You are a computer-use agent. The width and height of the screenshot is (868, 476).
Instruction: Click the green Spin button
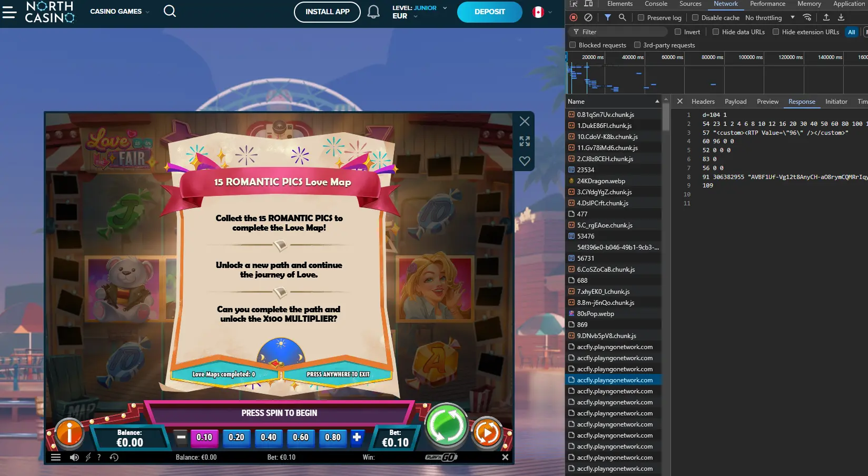coord(446,425)
